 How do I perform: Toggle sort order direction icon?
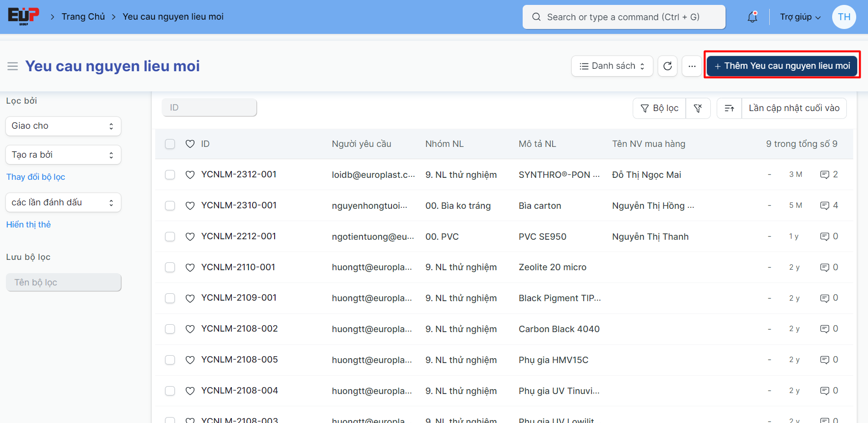point(729,108)
